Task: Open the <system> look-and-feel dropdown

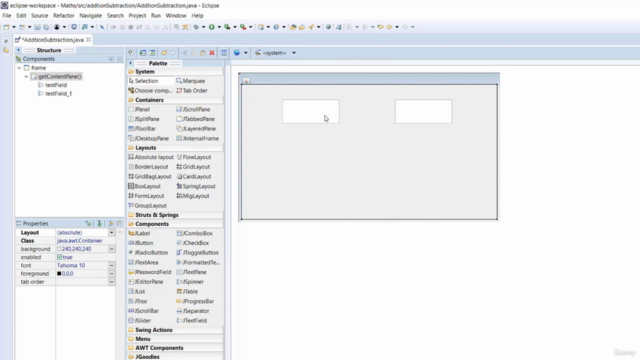Action: 294,53
